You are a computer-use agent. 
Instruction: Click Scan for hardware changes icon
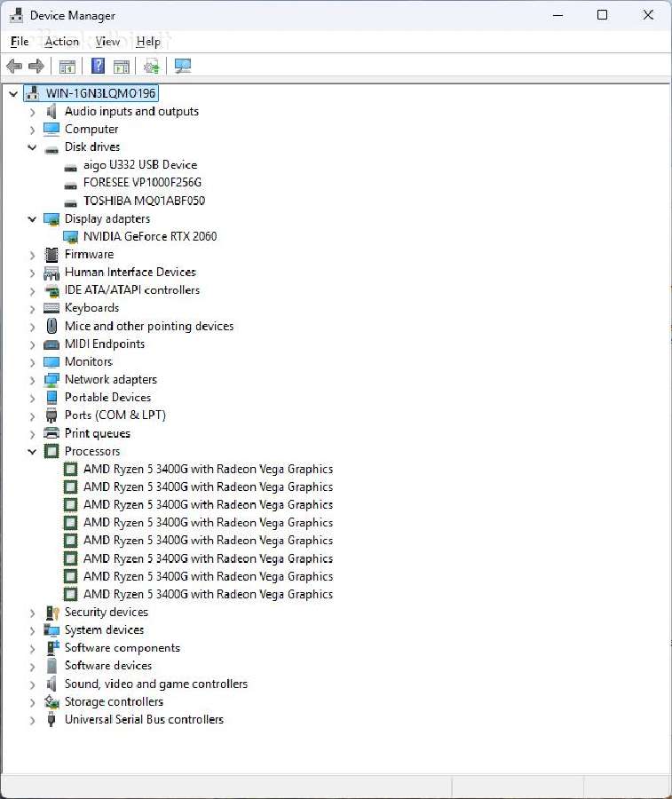pos(182,66)
